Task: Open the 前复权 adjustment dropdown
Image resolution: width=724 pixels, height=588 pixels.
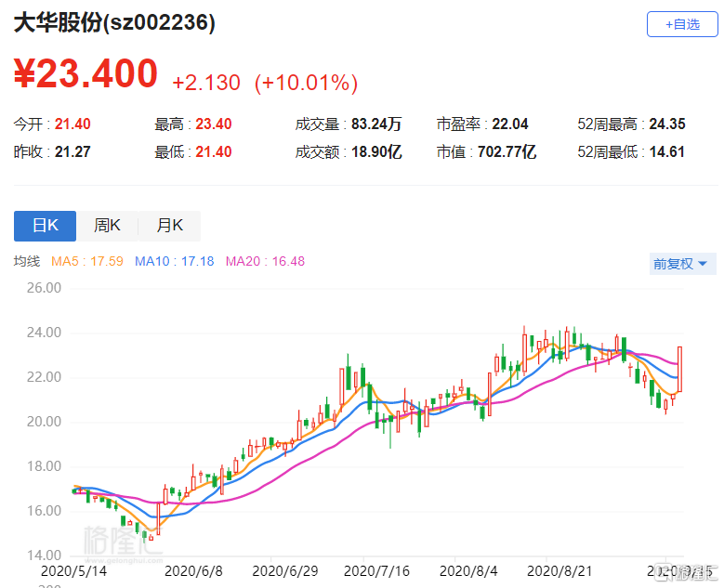Action: tap(679, 264)
